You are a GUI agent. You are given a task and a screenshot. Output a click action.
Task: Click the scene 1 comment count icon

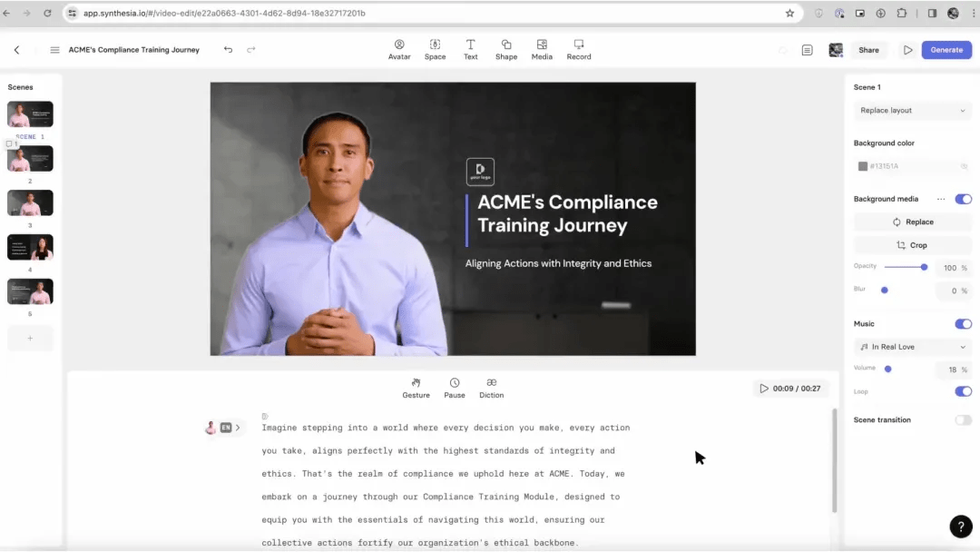tap(11, 143)
